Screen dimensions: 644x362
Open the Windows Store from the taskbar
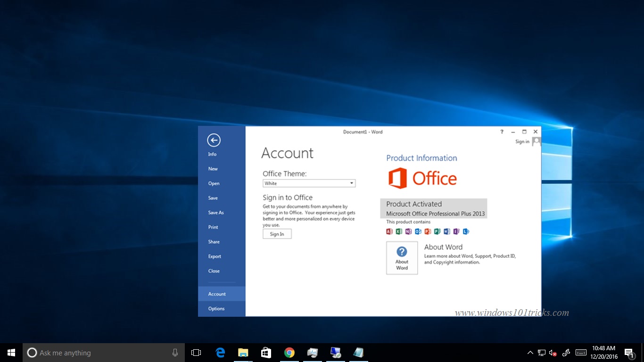266,353
